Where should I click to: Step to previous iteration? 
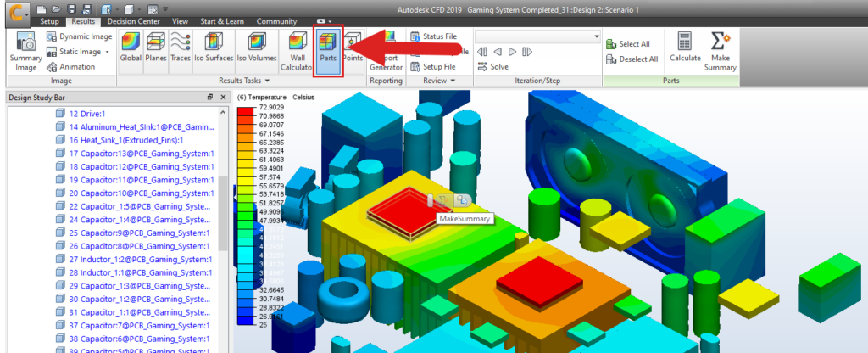[x=497, y=52]
